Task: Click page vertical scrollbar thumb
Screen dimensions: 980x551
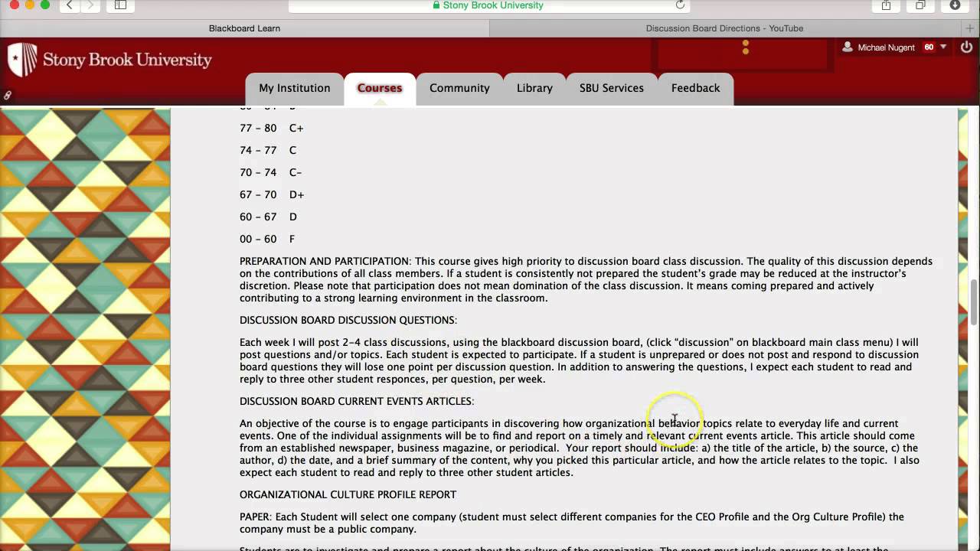Action: [x=975, y=302]
